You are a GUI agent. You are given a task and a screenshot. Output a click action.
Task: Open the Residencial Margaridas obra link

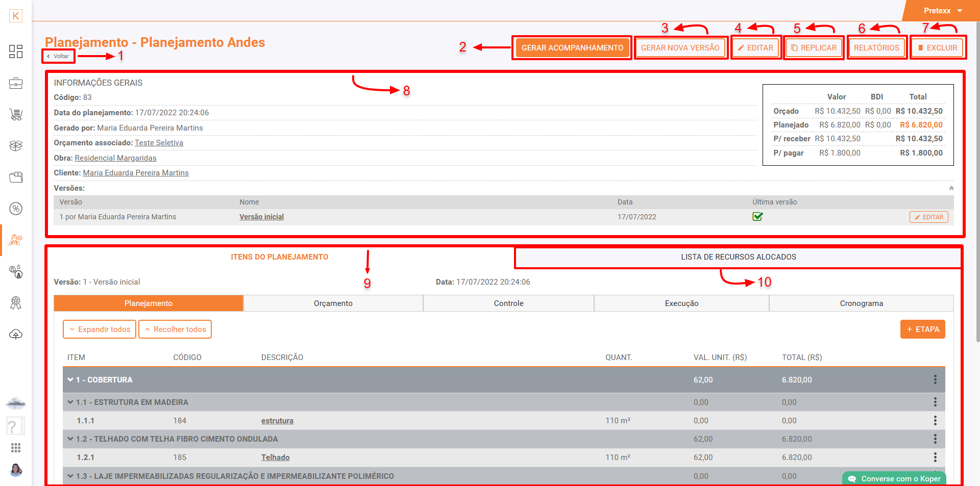point(115,158)
